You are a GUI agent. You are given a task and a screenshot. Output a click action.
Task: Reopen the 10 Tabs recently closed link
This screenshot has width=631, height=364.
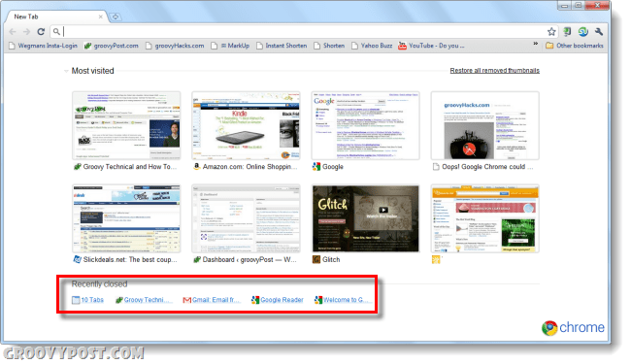87,300
